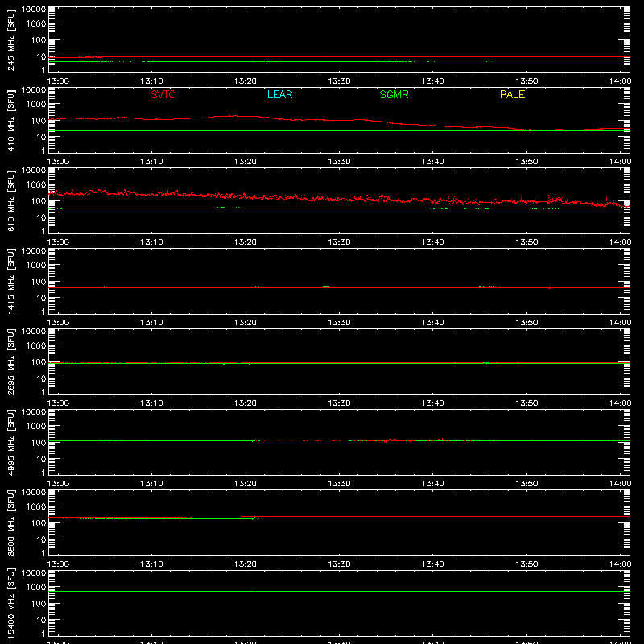Screen dimensions: 644x644
Task: Select the 1415 MHz [SFU] axis title
Action: pyautogui.click(x=10, y=281)
